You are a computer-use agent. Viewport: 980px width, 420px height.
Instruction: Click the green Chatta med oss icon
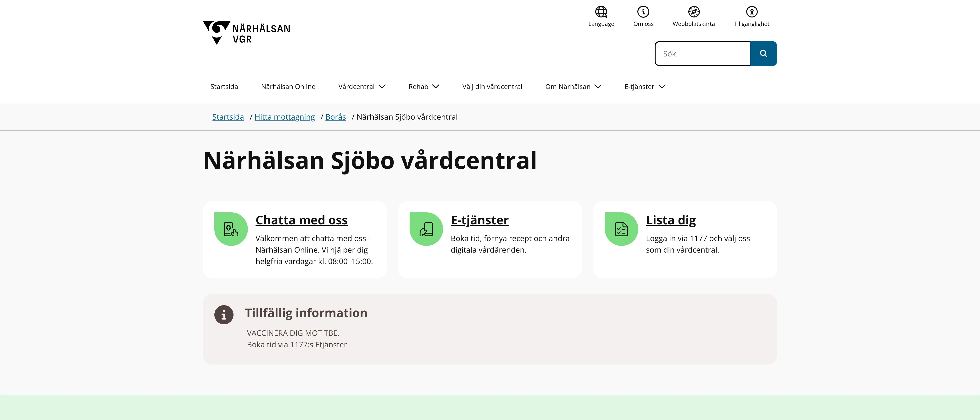[231, 229]
